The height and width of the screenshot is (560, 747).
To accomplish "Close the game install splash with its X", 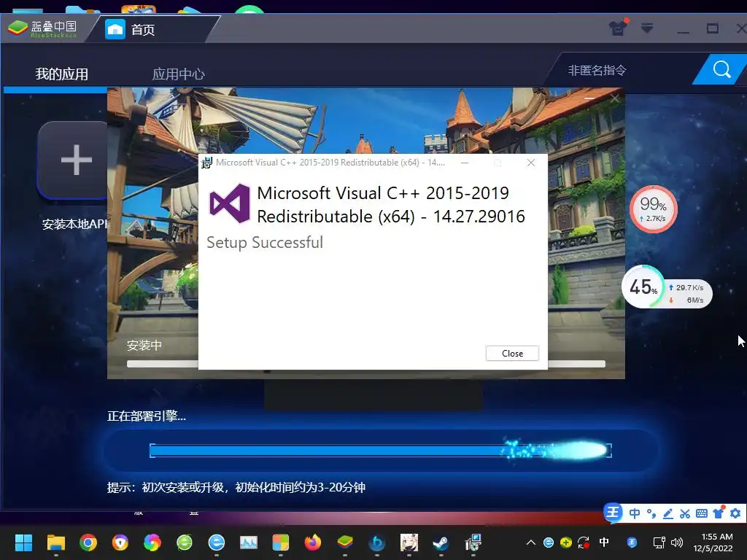I will (x=614, y=98).
